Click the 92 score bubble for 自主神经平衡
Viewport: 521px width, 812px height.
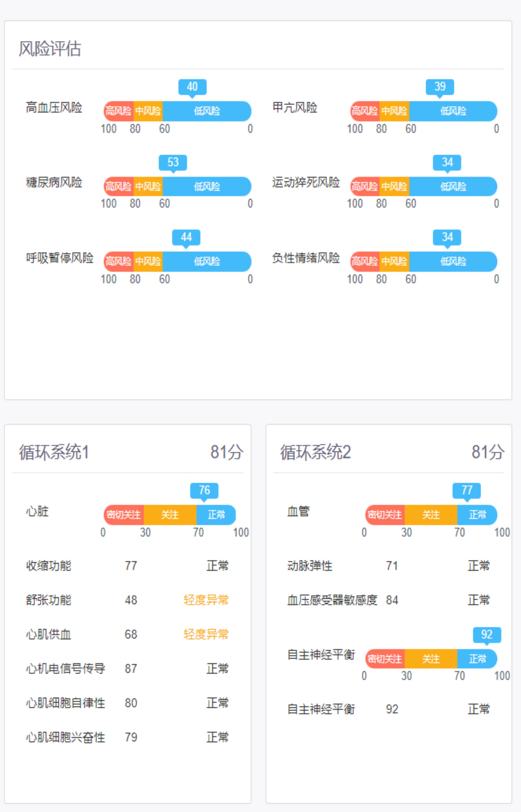487,635
